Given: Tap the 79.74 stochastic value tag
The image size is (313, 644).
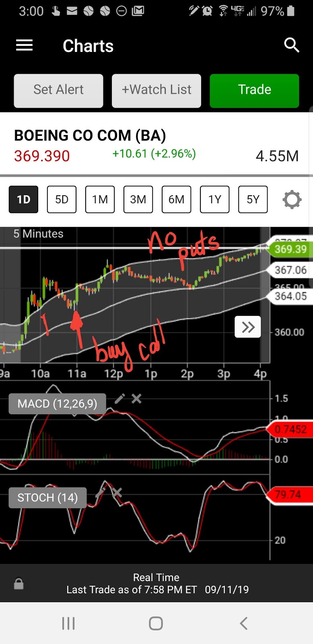Looking at the screenshot, I should click(290, 494).
